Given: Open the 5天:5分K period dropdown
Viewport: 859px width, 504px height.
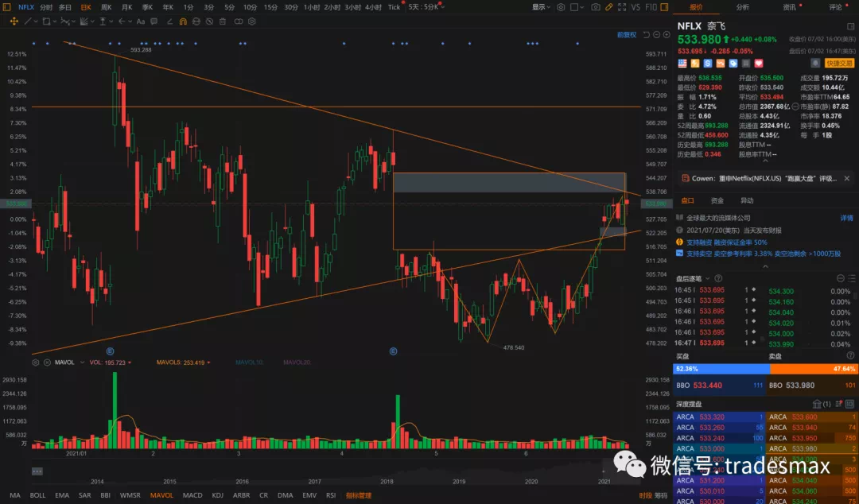Looking at the screenshot, I should click(x=423, y=7).
